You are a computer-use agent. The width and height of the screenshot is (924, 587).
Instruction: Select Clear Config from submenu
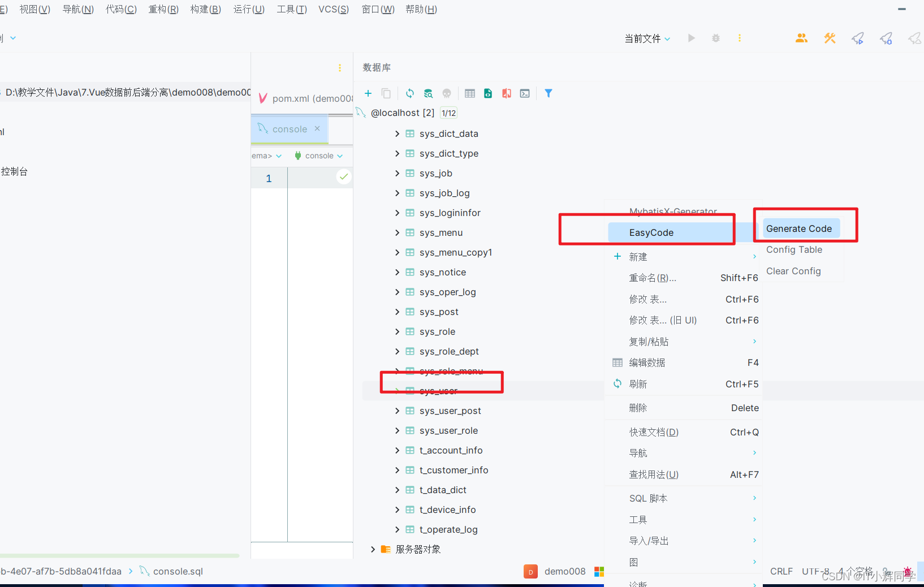[793, 271]
